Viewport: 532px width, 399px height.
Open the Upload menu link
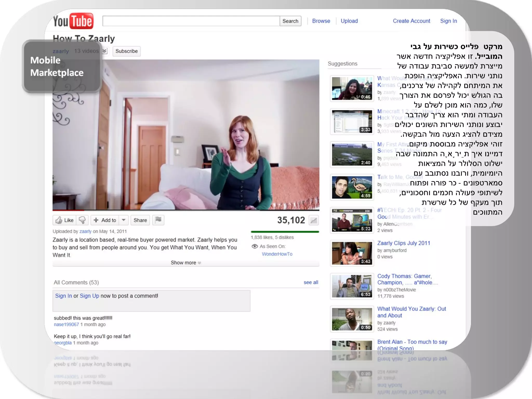[x=349, y=21]
